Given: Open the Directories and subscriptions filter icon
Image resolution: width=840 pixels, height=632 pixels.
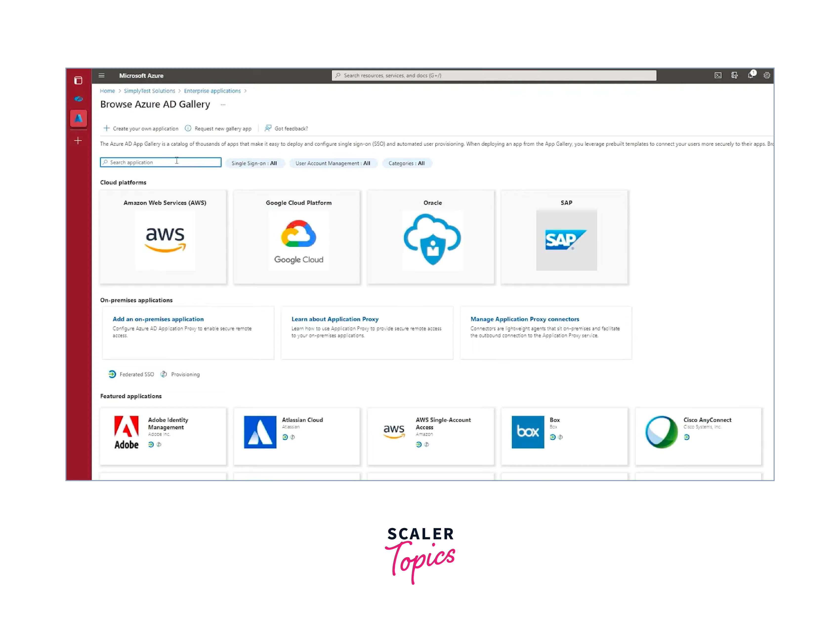Looking at the screenshot, I should click(735, 76).
